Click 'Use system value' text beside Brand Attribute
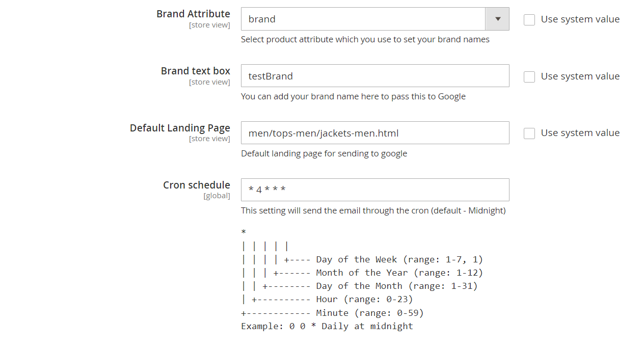The image size is (644, 348). [580, 19]
